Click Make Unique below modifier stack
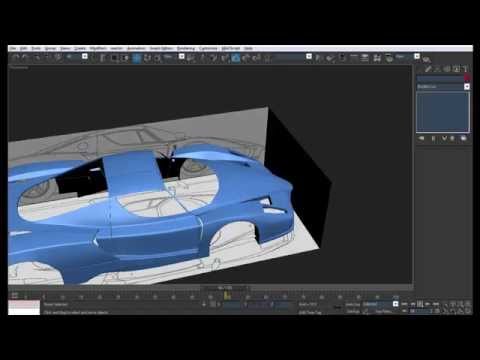Screen dimensions: 480x360 444,138
